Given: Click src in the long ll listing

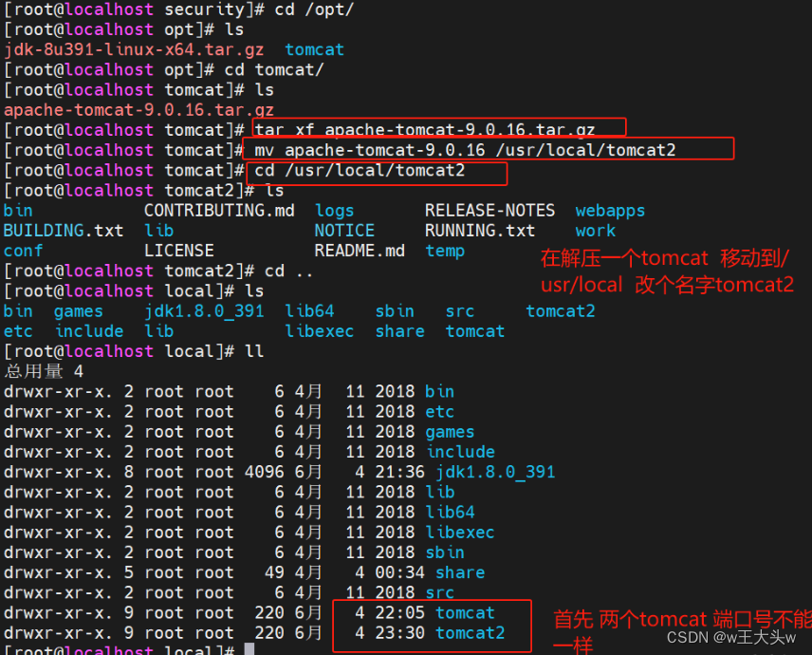Looking at the screenshot, I should [x=439, y=592].
